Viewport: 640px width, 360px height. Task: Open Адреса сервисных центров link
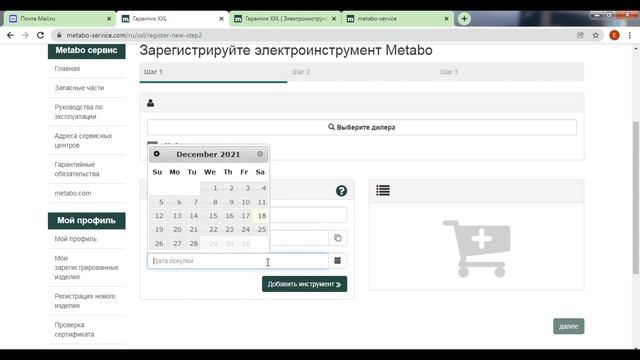tap(83, 140)
